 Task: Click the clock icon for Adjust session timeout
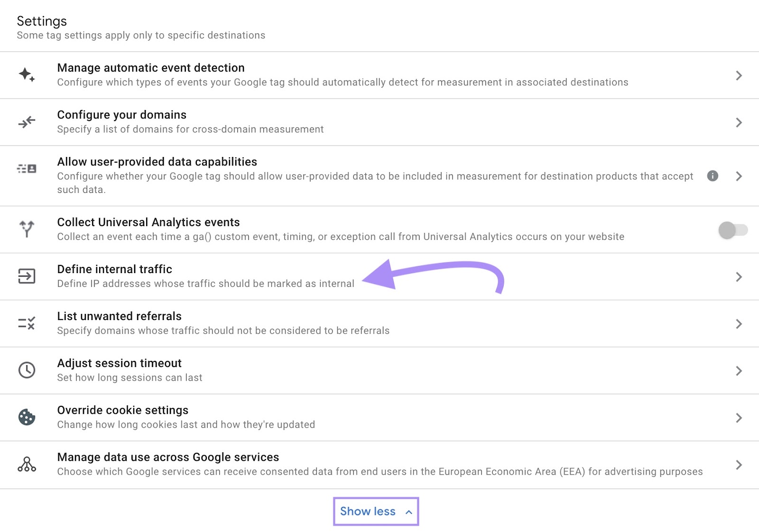pyautogui.click(x=26, y=370)
